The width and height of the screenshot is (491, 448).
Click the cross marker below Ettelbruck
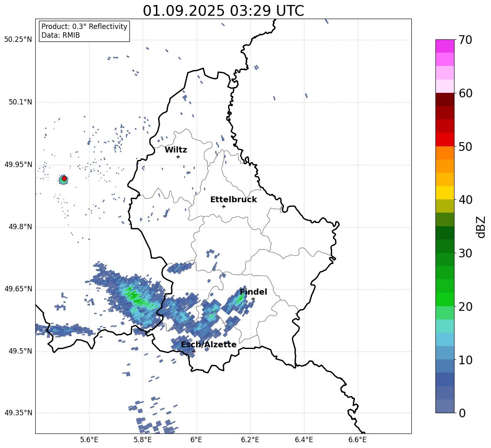click(x=224, y=206)
